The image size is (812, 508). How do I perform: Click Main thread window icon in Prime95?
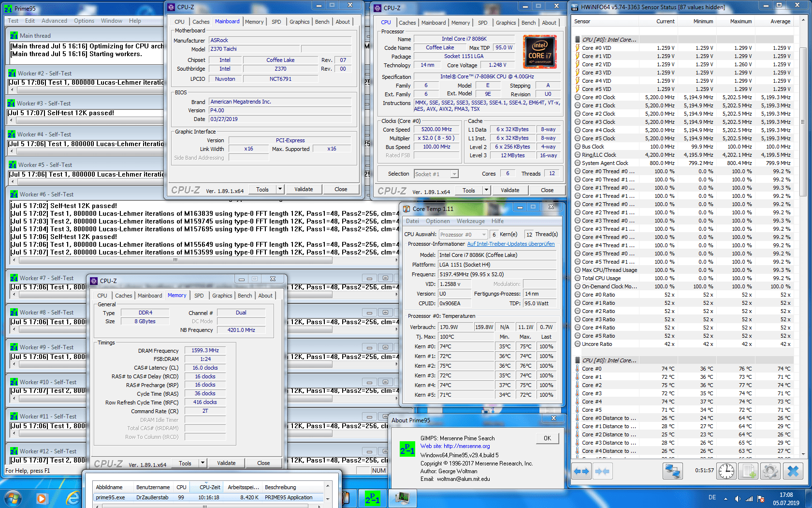click(x=14, y=35)
